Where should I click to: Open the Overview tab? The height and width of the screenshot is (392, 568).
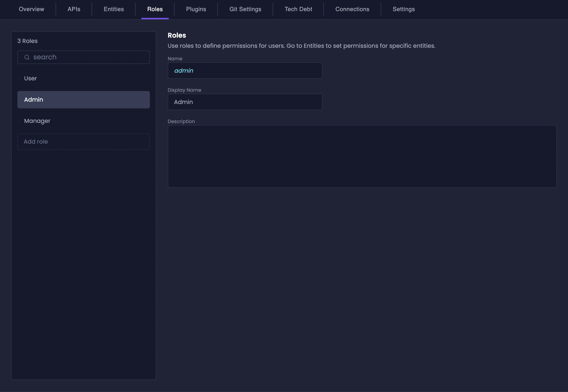31,9
